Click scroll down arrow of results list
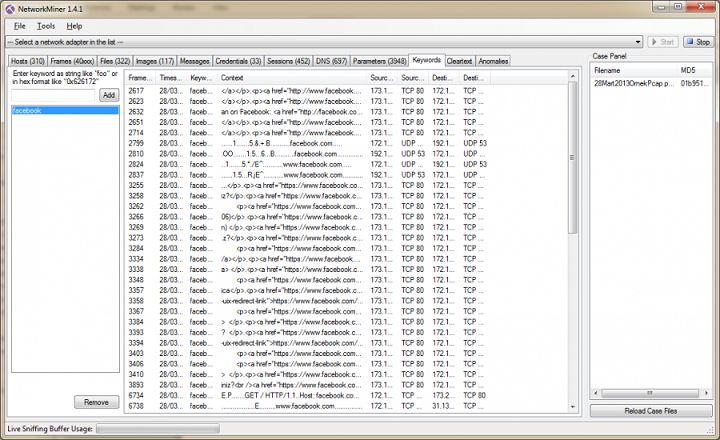720x440 pixels. point(573,406)
